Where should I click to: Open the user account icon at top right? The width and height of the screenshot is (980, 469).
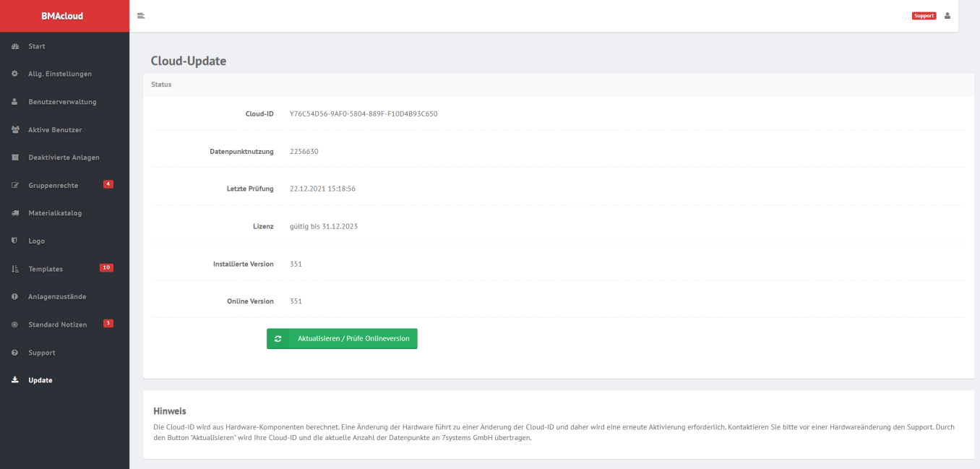coord(947,16)
